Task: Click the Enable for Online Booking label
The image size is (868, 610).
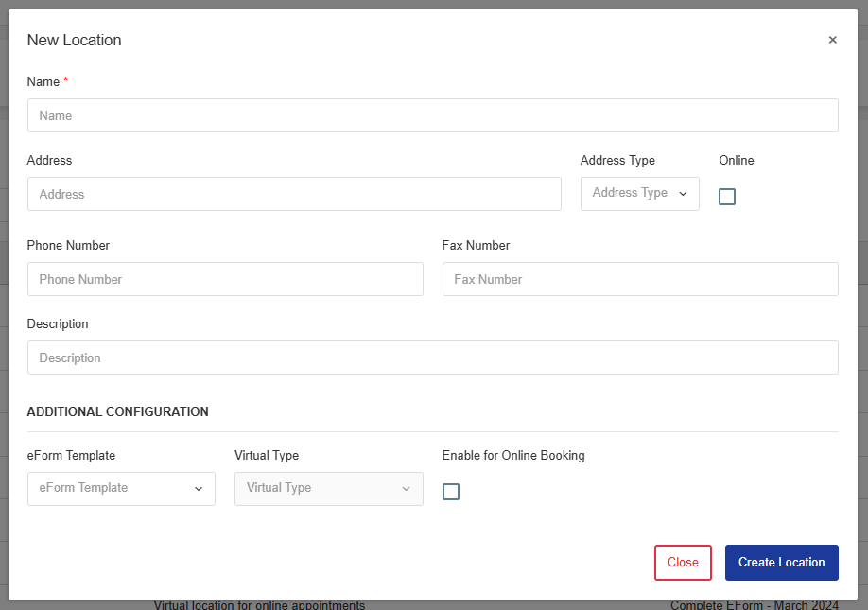Action: [x=513, y=456]
